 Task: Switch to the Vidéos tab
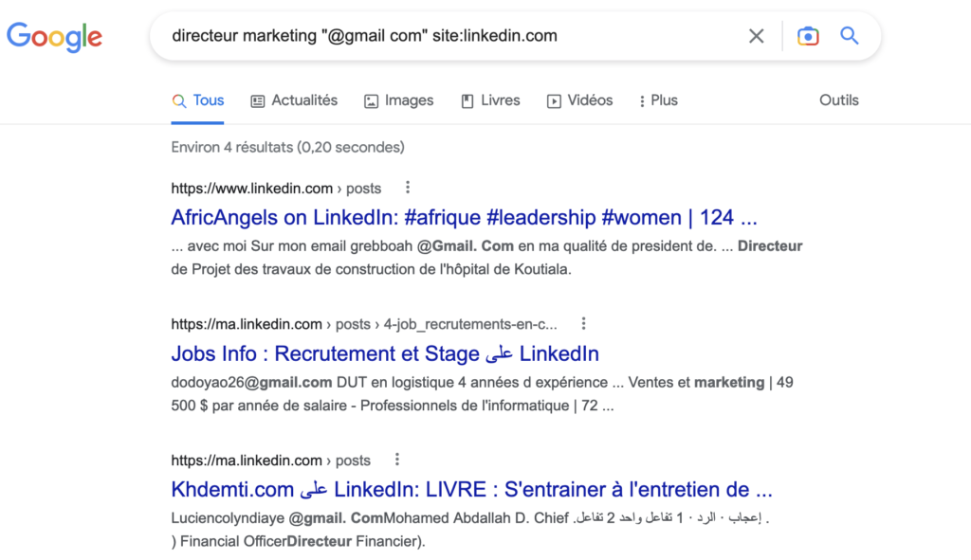579,100
